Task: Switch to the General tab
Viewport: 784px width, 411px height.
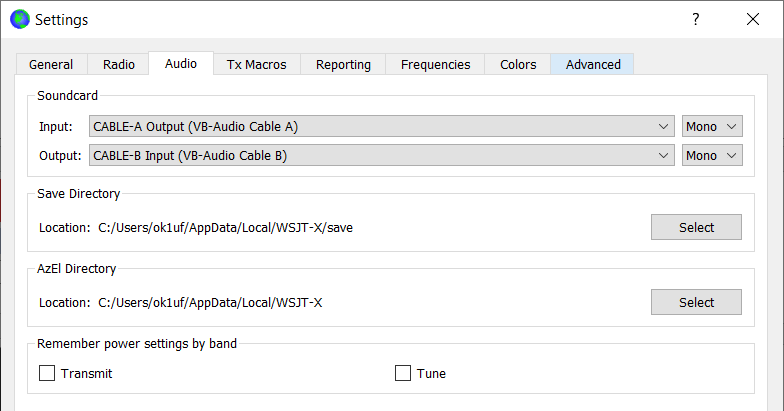Action: (x=51, y=64)
